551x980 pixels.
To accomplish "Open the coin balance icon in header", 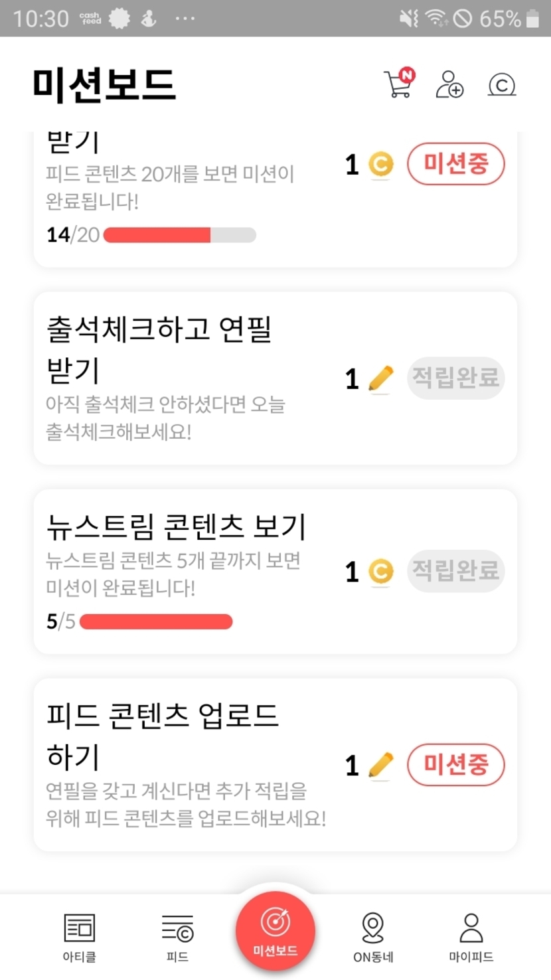I will point(502,85).
